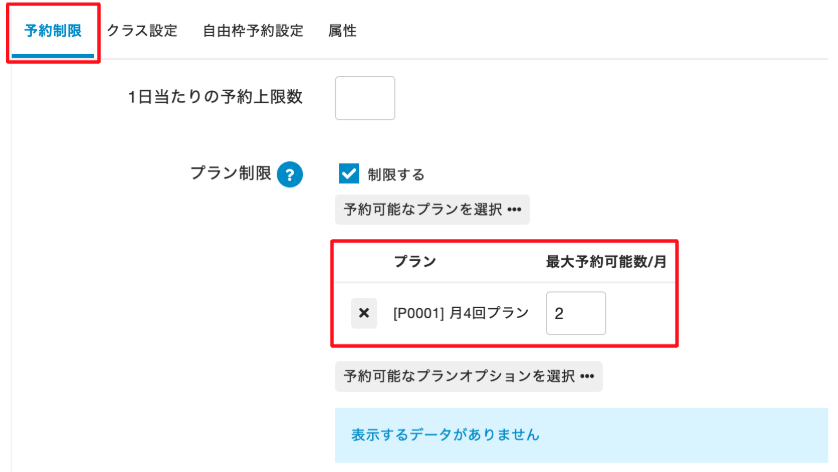The image size is (838, 472).
Task: Remove the [P0001] 月4回プラン row with X
Action: [x=364, y=313]
